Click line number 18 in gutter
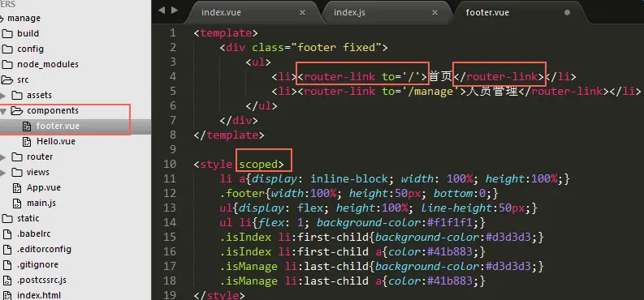The height and width of the screenshot is (300, 644). (x=170, y=281)
